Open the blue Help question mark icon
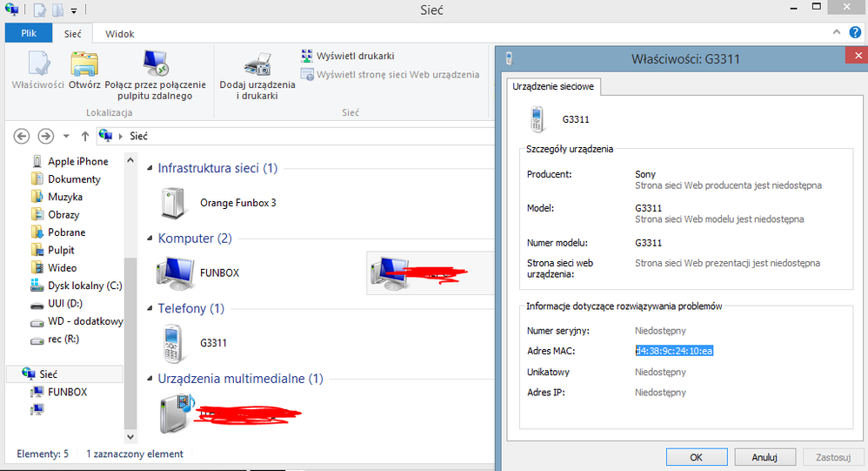This screenshot has height=471, width=868. point(855,33)
